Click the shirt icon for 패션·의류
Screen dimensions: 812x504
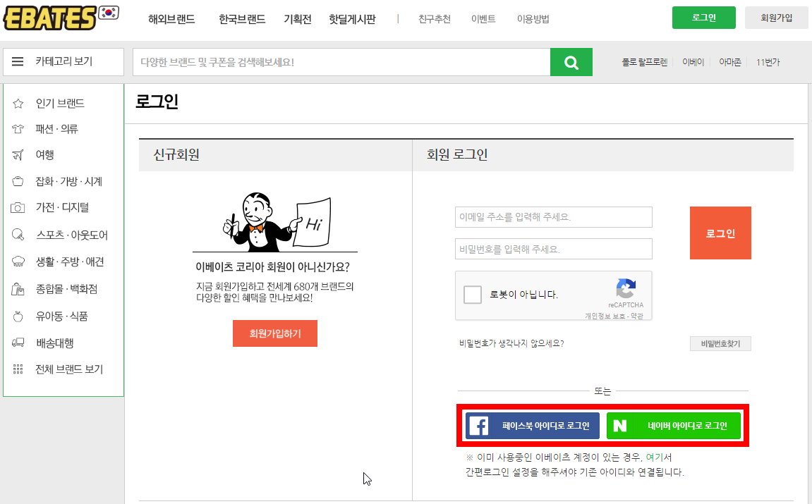[18, 129]
